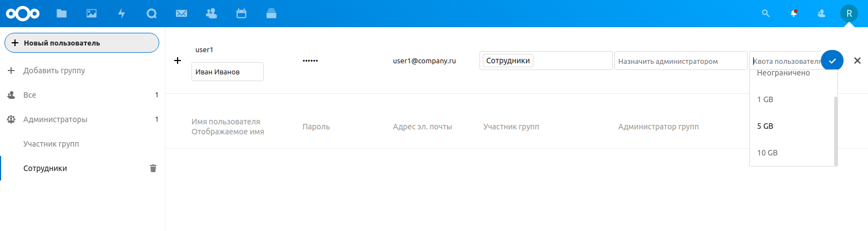Click the search magnifier icon
This screenshot has height=231, width=868.
[766, 13]
